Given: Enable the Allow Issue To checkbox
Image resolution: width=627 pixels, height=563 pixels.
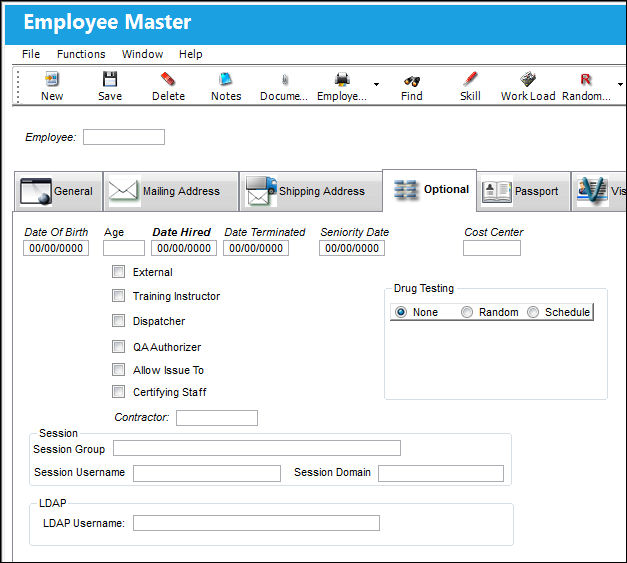Looking at the screenshot, I should coord(118,369).
